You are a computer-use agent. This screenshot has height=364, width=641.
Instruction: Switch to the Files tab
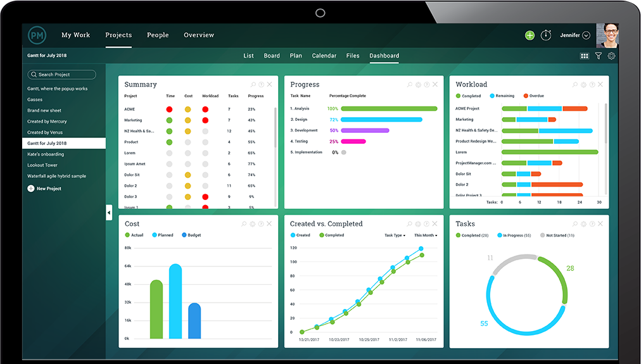[x=353, y=56]
